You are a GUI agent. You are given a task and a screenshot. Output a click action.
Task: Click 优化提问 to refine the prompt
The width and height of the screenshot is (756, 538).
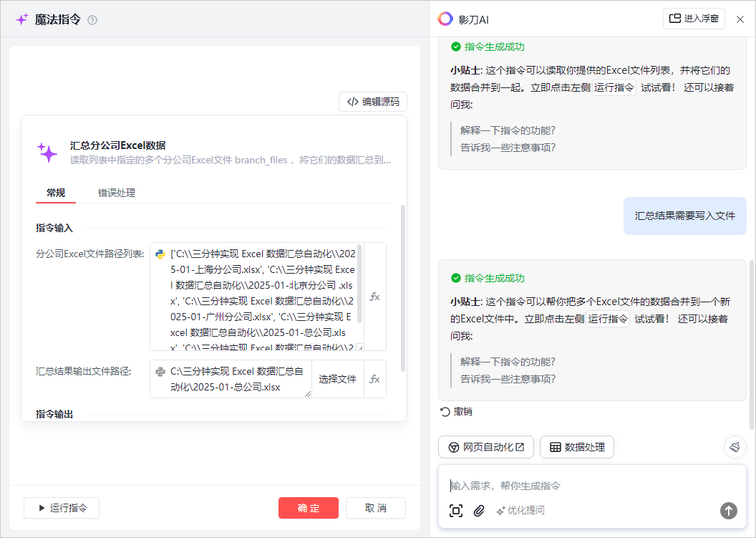[x=520, y=511]
